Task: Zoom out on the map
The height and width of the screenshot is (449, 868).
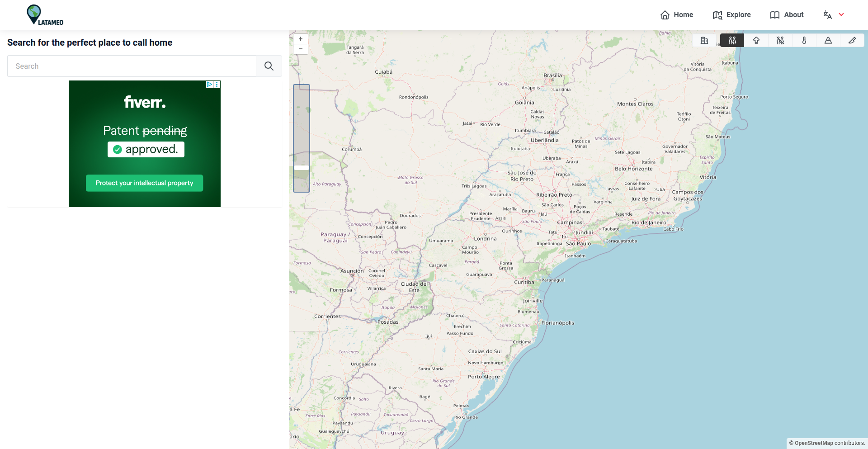Action: point(301,49)
